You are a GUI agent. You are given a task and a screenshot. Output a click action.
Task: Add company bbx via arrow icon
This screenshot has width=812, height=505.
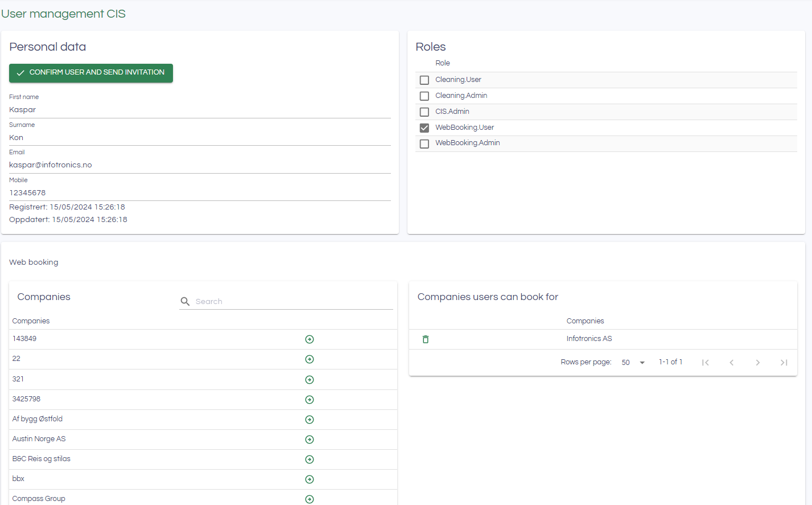310,479
